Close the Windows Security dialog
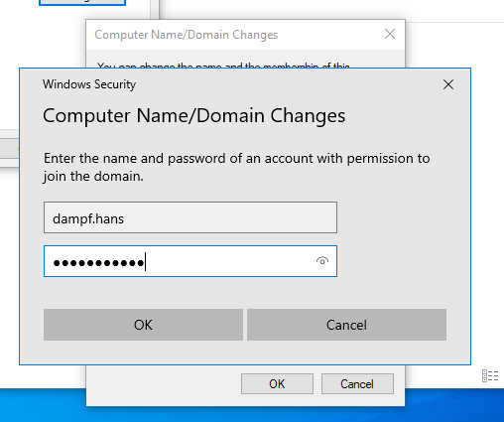Image resolution: width=504 pixels, height=422 pixels. [x=448, y=84]
